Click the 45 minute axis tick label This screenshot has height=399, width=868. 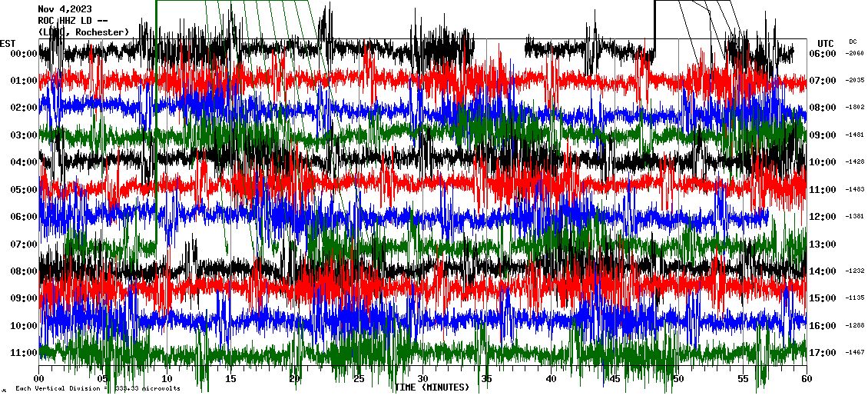click(615, 379)
